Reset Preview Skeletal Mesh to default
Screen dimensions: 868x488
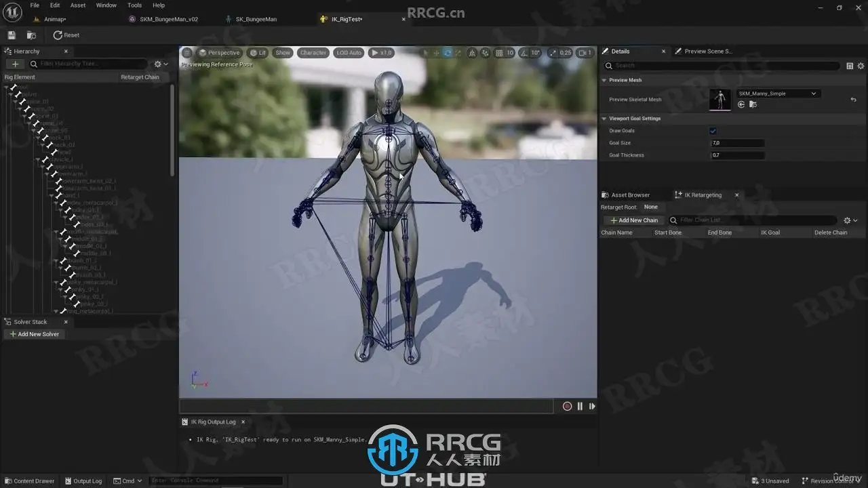(853, 100)
